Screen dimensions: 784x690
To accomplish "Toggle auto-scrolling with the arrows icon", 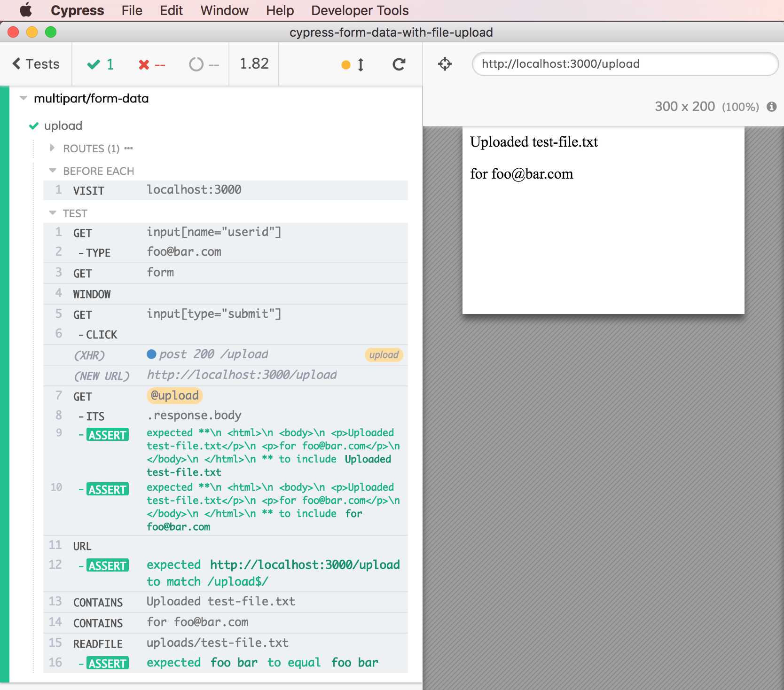I will 361,64.
